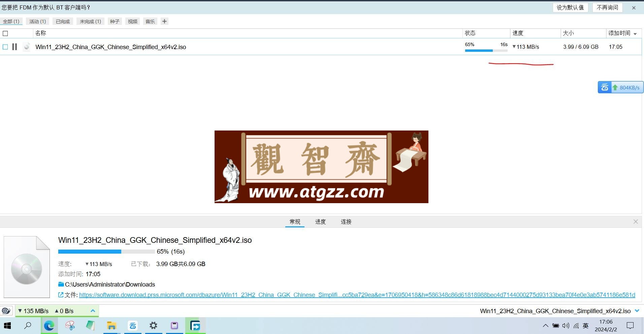644x334 pixels.
Task: Toggle snail speed-limit mode icon
Action: click(6, 311)
